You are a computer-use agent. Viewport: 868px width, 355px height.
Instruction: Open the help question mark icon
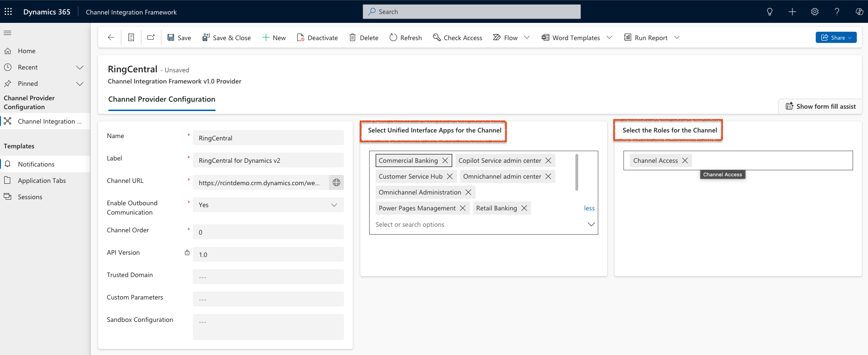tap(837, 12)
